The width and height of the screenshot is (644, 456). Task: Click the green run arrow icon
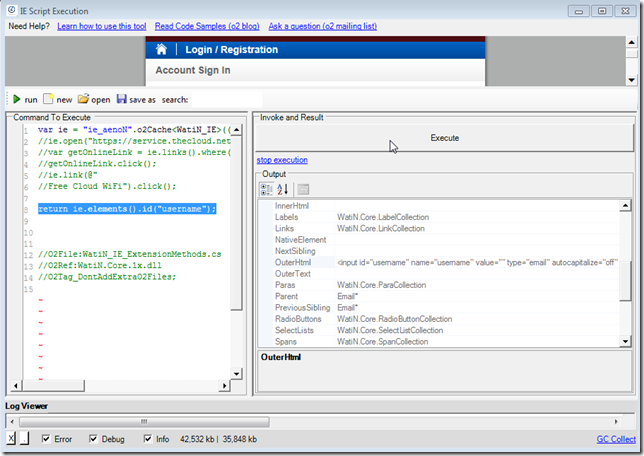[x=16, y=100]
